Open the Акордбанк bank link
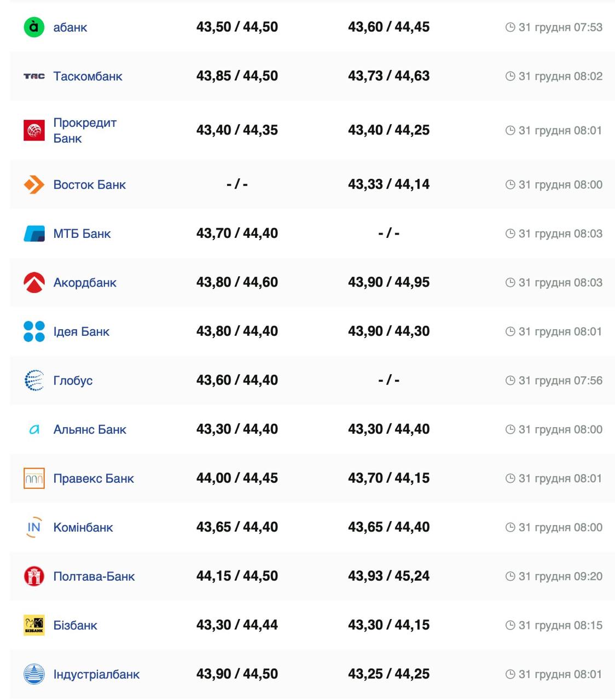615x700 pixels. [x=85, y=283]
